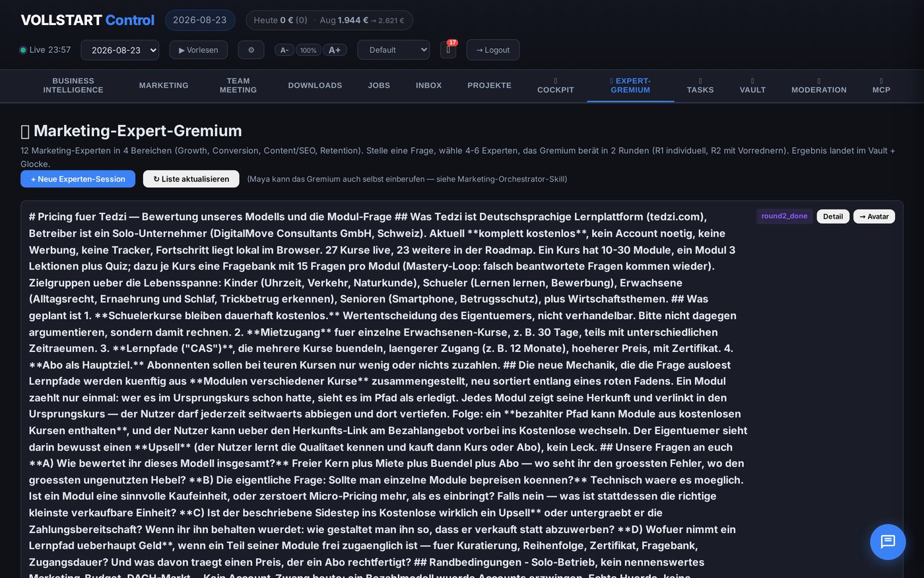Reset zoom via 100% button
924x578 pixels.
coord(308,50)
